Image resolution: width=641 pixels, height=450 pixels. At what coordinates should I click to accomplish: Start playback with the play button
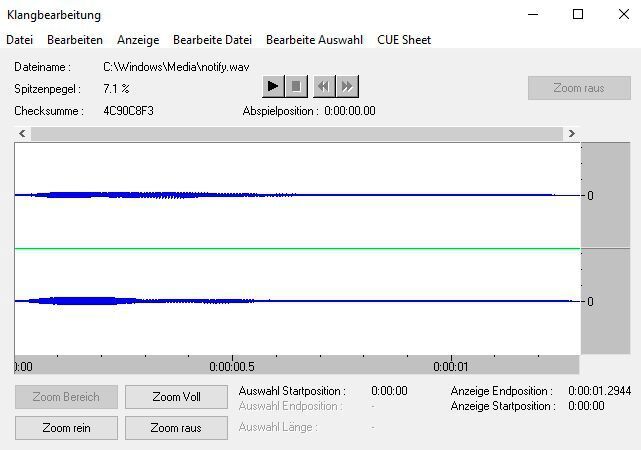273,86
